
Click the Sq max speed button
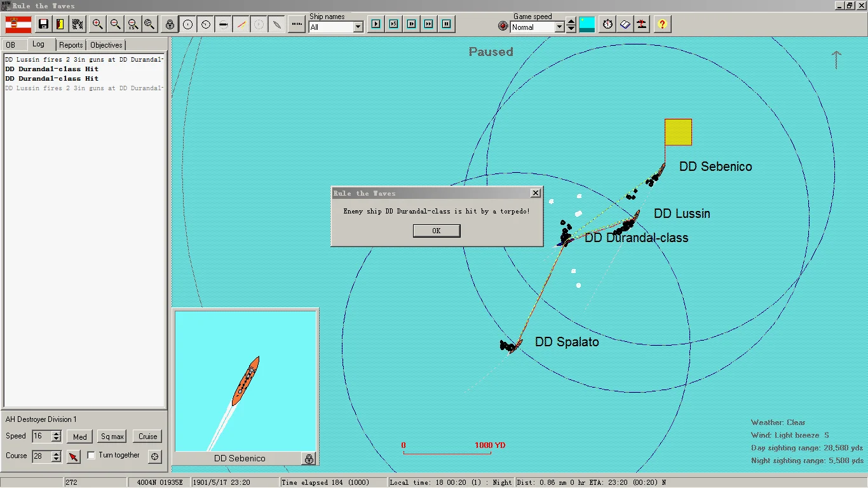pyautogui.click(x=112, y=437)
